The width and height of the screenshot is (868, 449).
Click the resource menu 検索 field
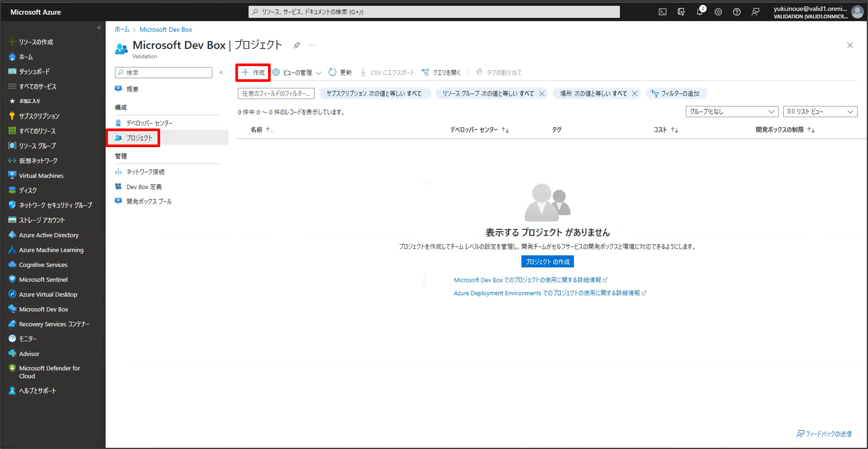coord(163,72)
